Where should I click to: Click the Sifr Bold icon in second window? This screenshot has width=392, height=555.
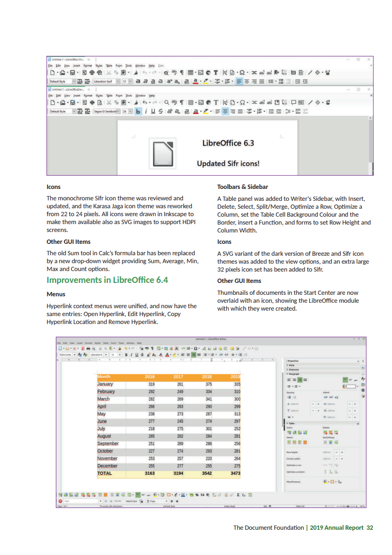[138, 111]
